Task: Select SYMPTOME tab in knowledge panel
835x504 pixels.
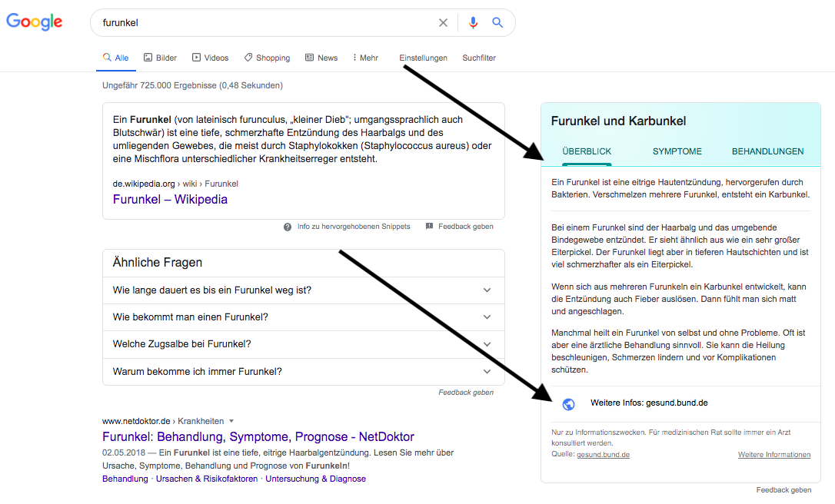Action: (677, 151)
